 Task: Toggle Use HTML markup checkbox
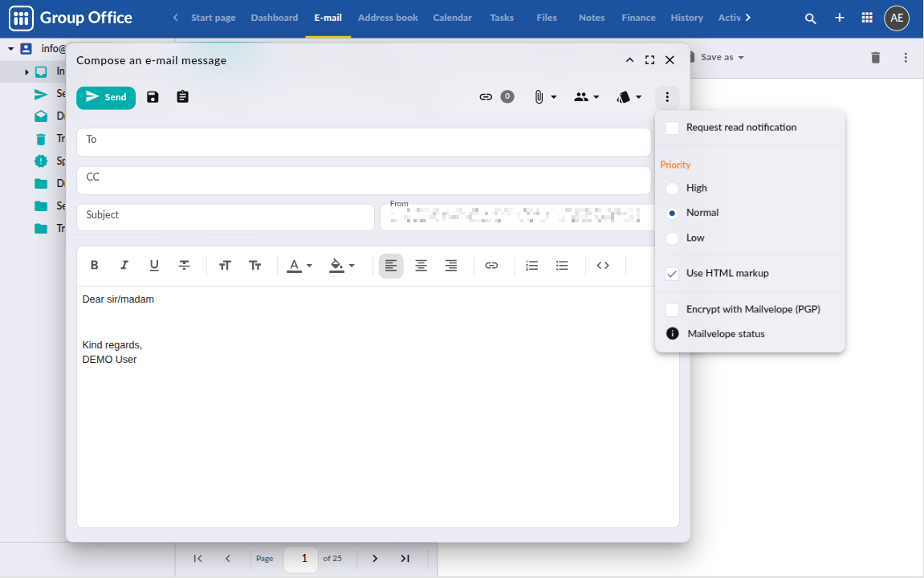click(673, 274)
